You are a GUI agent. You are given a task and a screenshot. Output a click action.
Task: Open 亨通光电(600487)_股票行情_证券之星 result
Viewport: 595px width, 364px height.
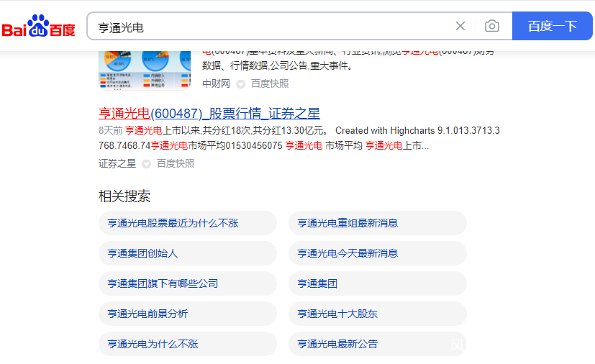tap(209, 113)
